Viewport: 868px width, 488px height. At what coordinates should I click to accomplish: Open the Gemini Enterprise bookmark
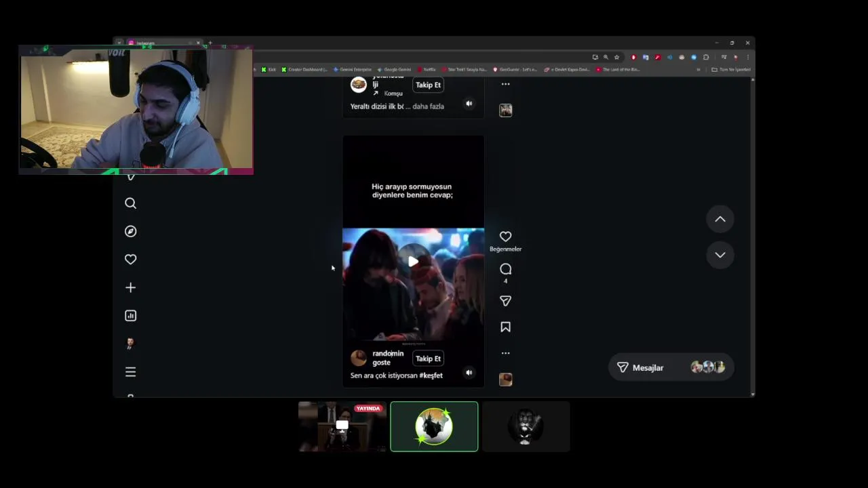[x=353, y=69]
